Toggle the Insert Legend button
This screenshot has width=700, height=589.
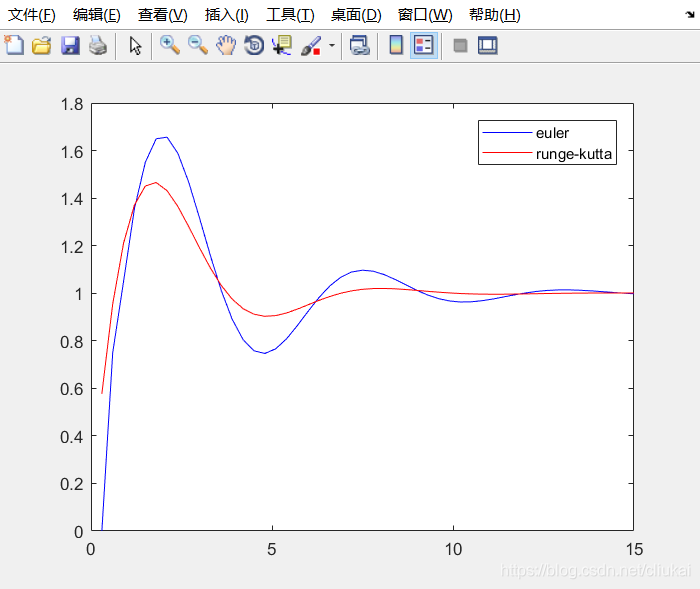click(x=424, y=45)
